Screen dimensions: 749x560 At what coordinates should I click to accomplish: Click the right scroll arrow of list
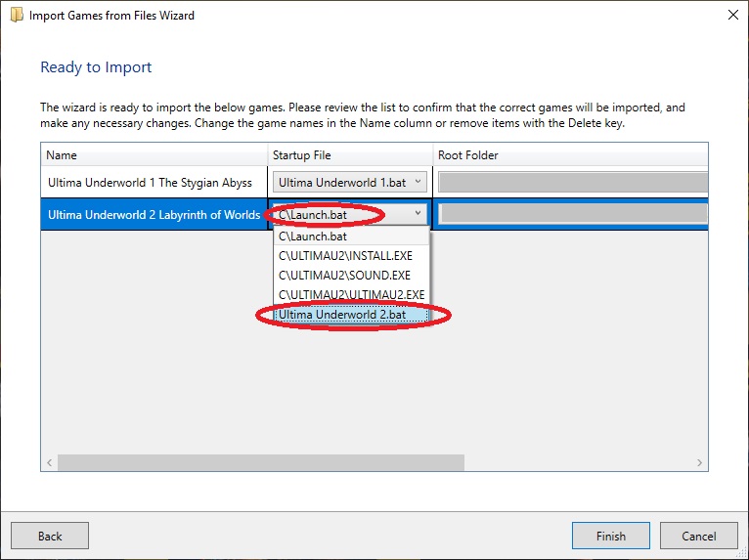700,462
